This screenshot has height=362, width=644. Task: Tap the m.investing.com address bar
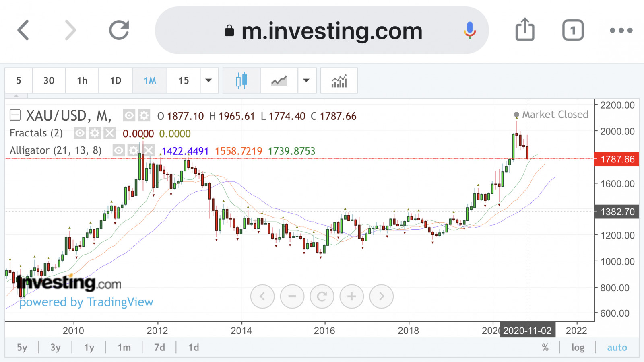[322, 31]
